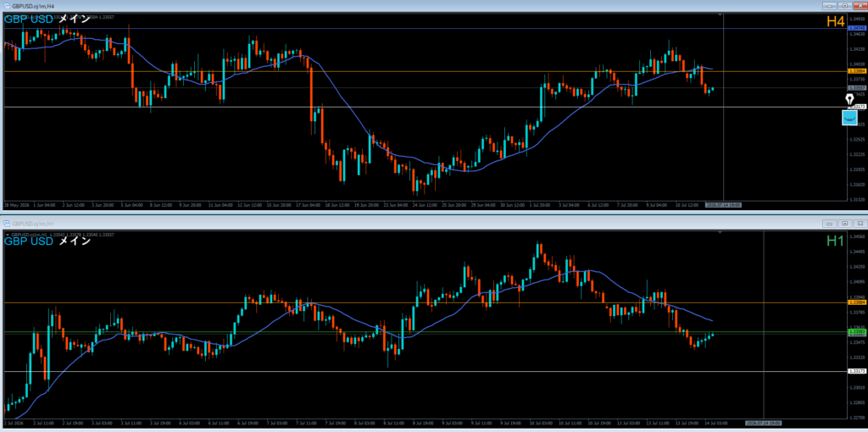This screenshot has height=432, width=868.
Task: Click the 2 Jul 2026 date label in H1 chart
Action: (x=14, y=423)
